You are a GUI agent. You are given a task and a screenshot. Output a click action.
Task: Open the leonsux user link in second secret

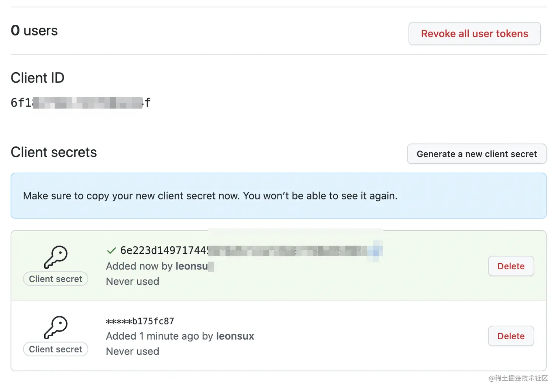tap(235, 336)
